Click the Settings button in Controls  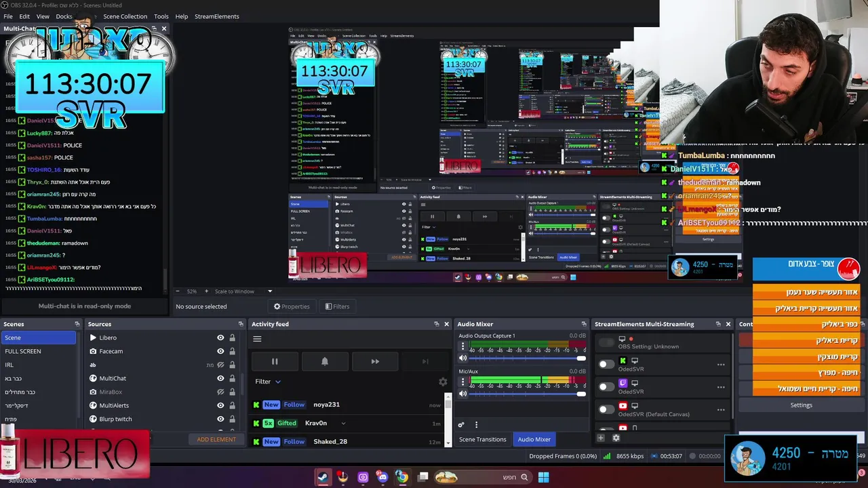801,405
